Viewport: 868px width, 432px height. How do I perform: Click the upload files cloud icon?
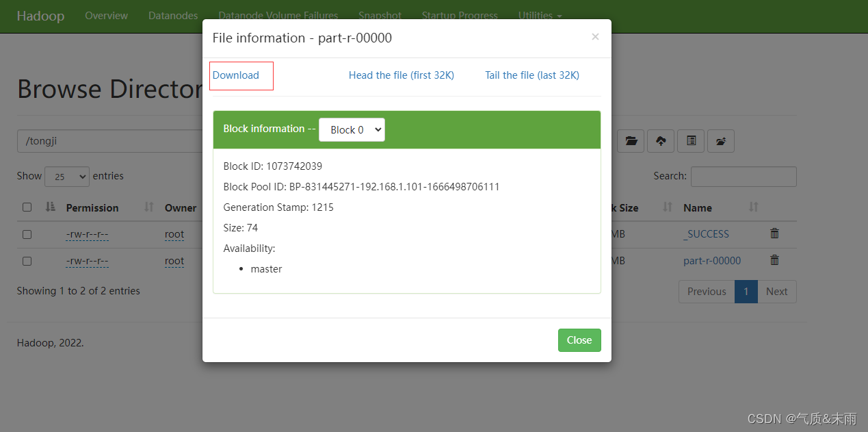tap(661, 141)
